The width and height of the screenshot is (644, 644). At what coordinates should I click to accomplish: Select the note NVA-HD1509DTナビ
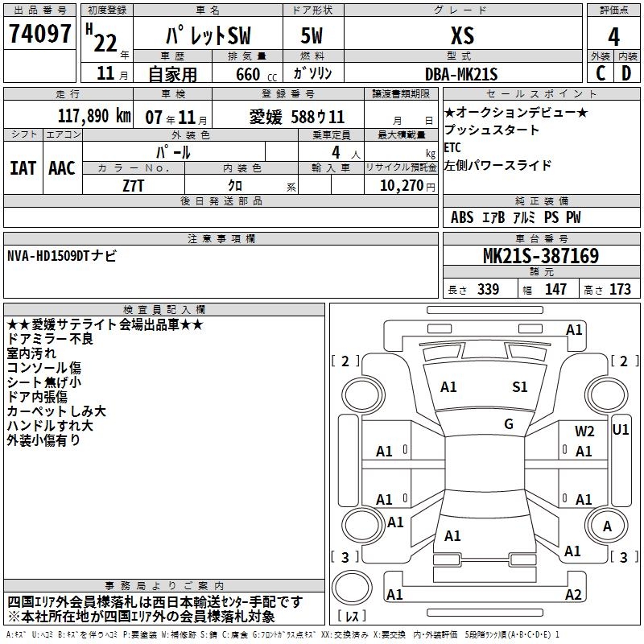click(x=62, y=255)
